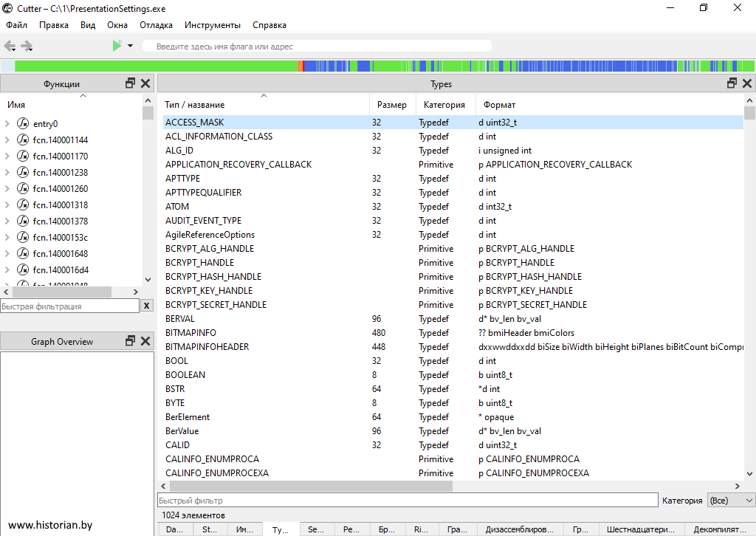Viewport: 756px width, 536px height.
Task: Open the debug mode dropdown arrow
Action: tap(130, 46)
